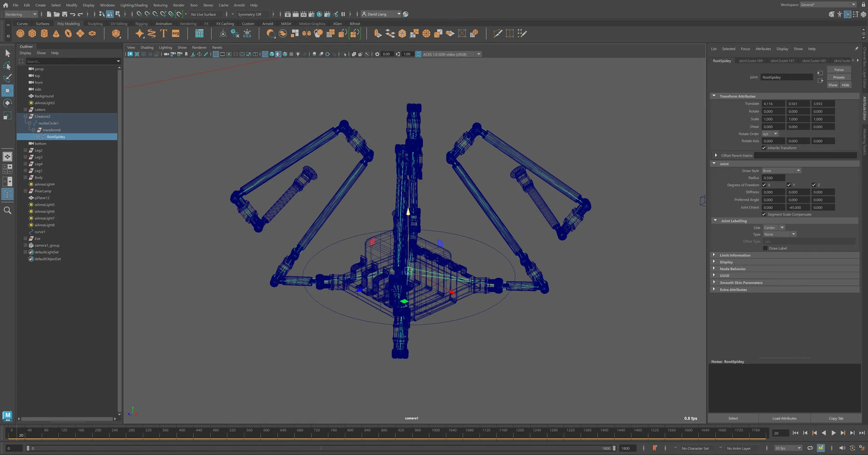Open the viewport Shading menu
The height and width of the screenshot is (455, 868).
pos(147,47)
